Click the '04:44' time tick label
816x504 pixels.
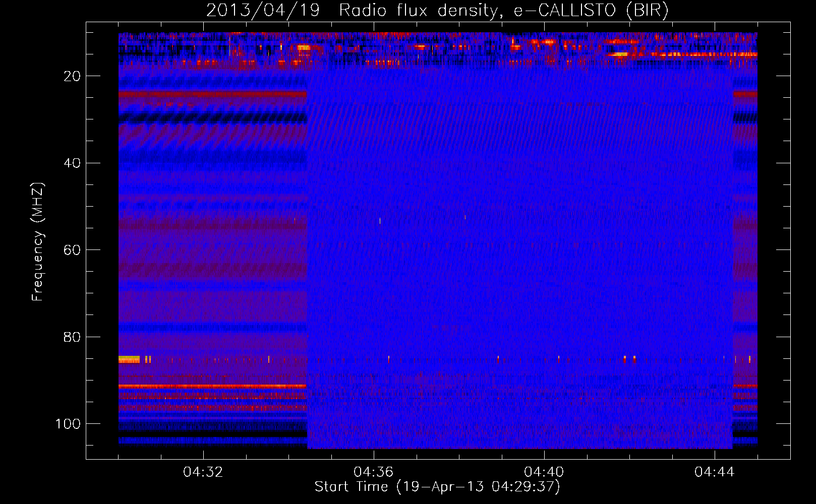[x=715, y=472]
